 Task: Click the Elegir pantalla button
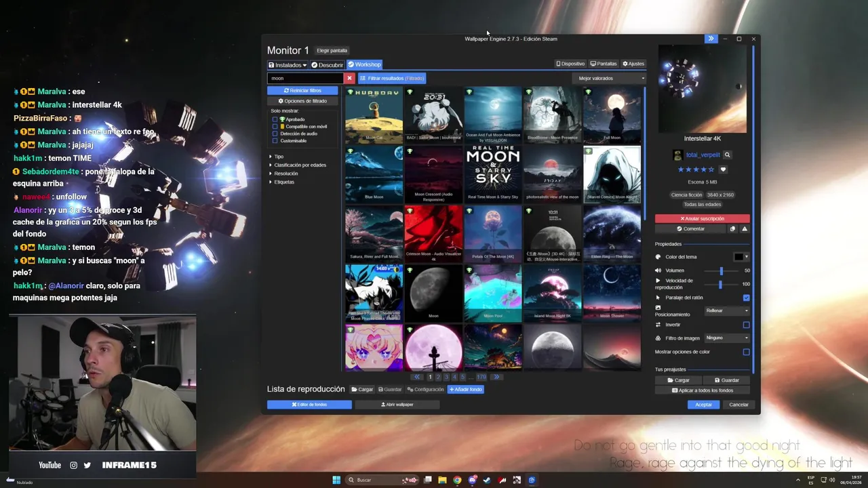point(332,51)
